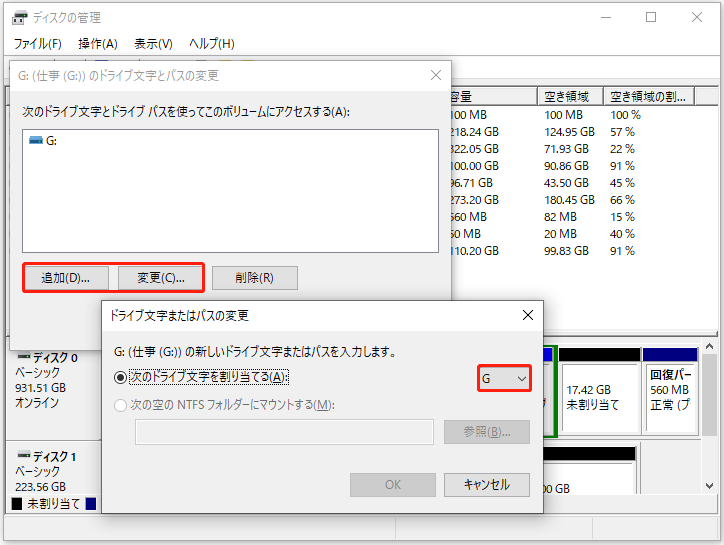This screenshot has width=724, height=545.
Task: Click the black 未割り当て legend swatch
Action: coord(17,503)
